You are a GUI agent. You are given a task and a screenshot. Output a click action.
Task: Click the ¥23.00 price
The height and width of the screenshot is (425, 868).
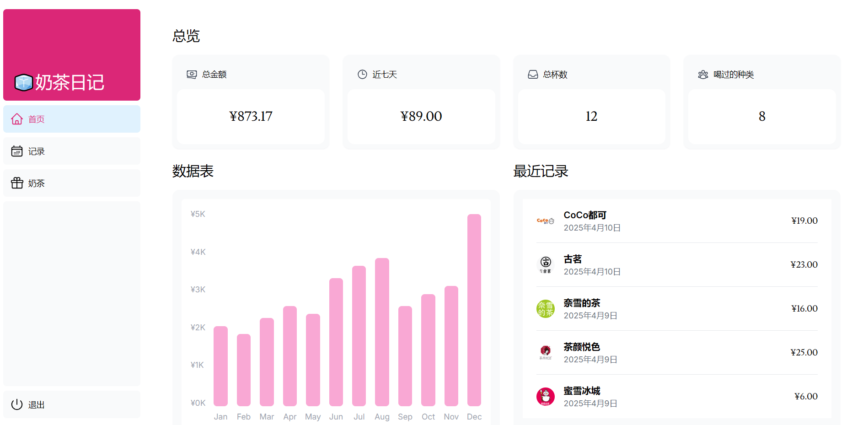coord(804,264)
